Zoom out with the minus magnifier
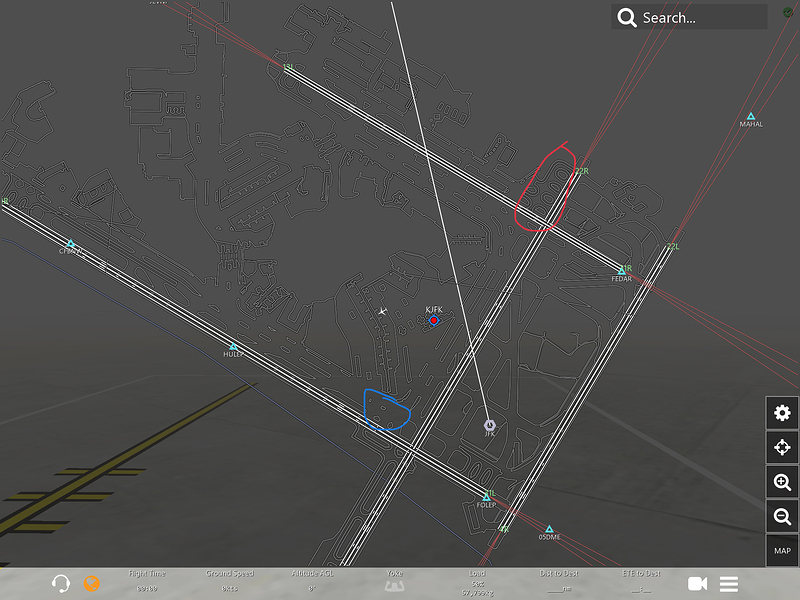Image resolution: width=800 pixels, height=600 pixels. tap(782, 516)
